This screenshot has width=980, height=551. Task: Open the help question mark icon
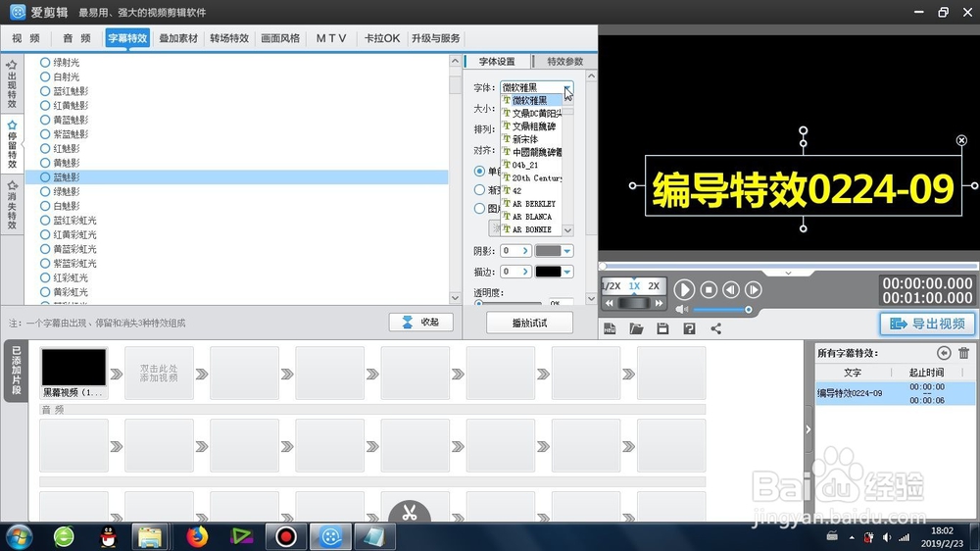point(689,328)
